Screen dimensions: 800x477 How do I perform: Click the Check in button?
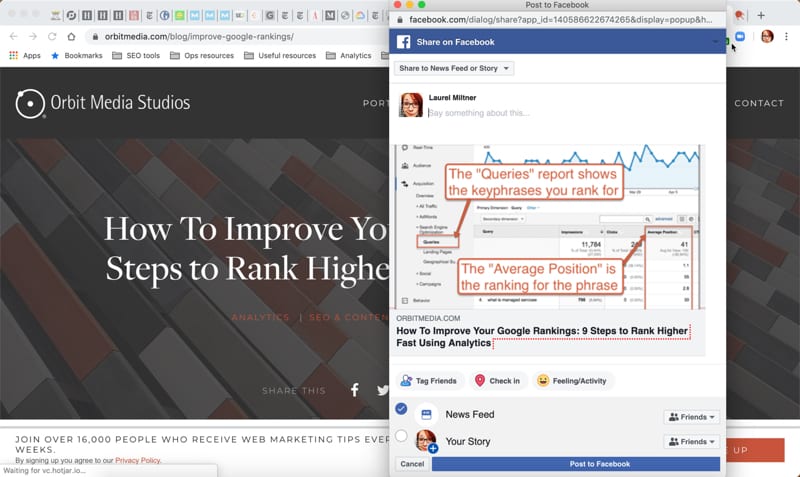[x=498, y=381]
